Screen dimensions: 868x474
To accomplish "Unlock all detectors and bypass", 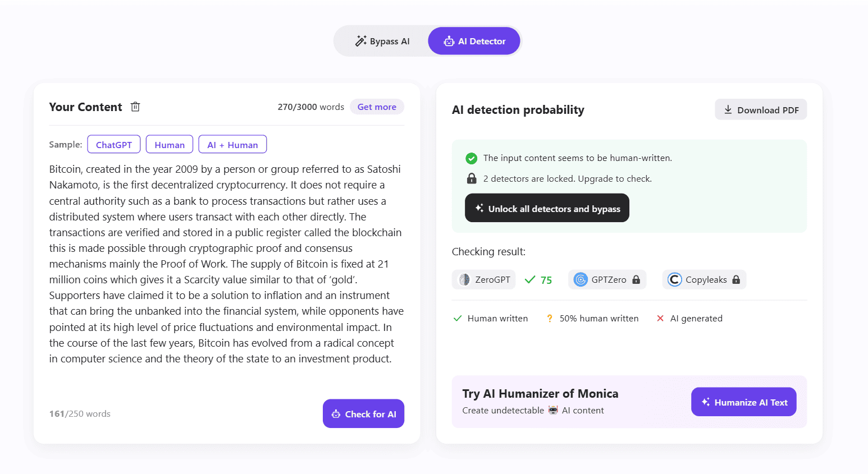I will [x=547, y=208].
